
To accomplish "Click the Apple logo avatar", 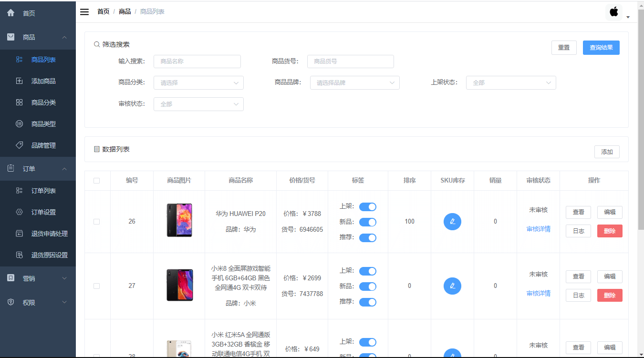I will [614, 12].
